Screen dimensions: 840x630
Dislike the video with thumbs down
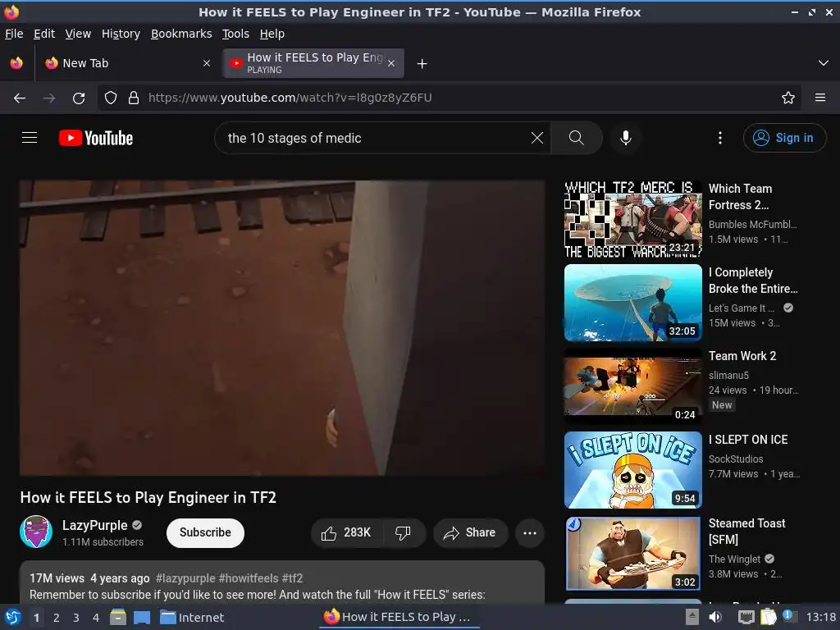[403, 533]
